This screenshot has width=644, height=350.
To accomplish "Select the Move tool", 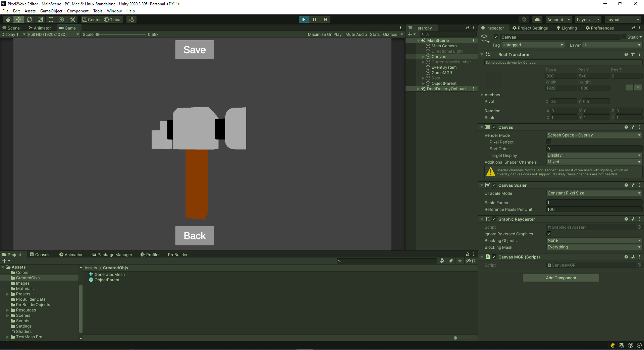I will tap(19, 19).
